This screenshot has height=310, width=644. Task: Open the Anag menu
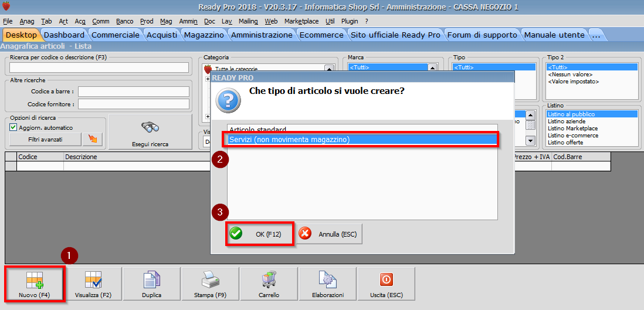click(27, 21)
